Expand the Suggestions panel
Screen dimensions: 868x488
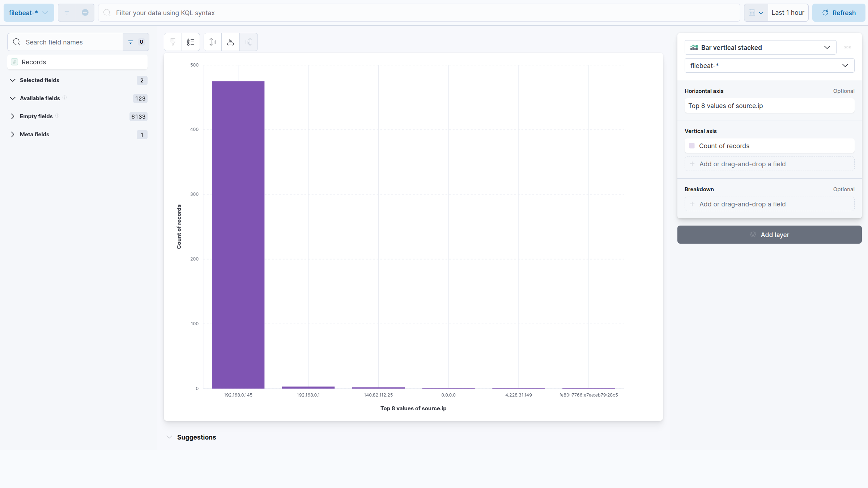[169, 437]
